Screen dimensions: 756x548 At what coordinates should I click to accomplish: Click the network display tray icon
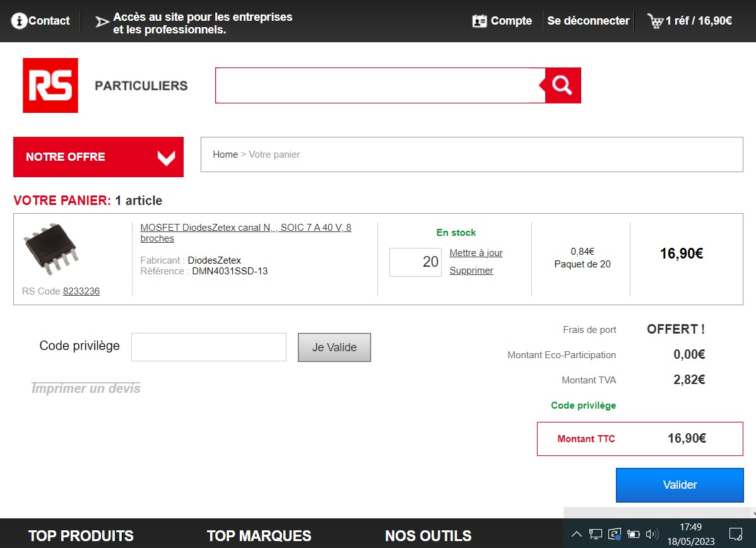pyautogui.click(x=596, y=533)
